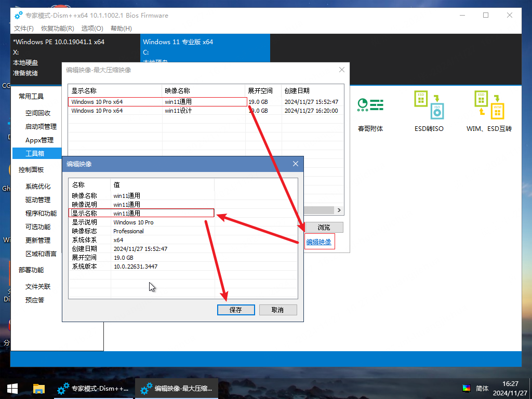Click the 简体 input method indicator
Screen dimensions: 532x399
[482, 388]
